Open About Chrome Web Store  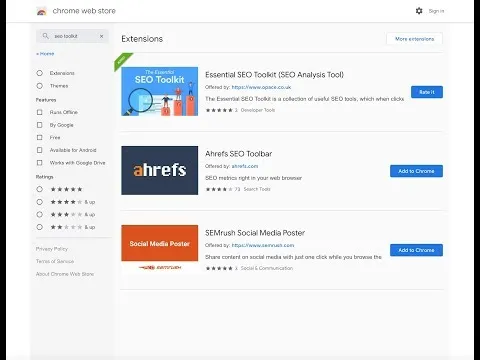pyautogui.click(x=65, y=274)
